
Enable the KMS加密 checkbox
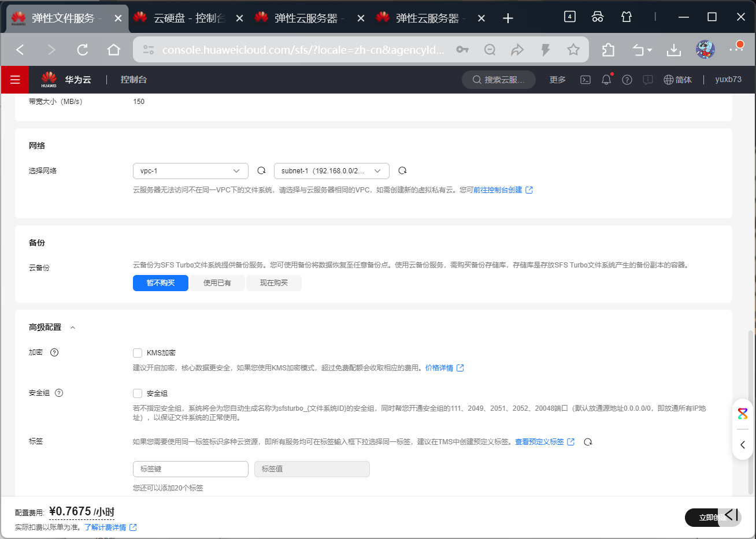(x=138, y=353)
